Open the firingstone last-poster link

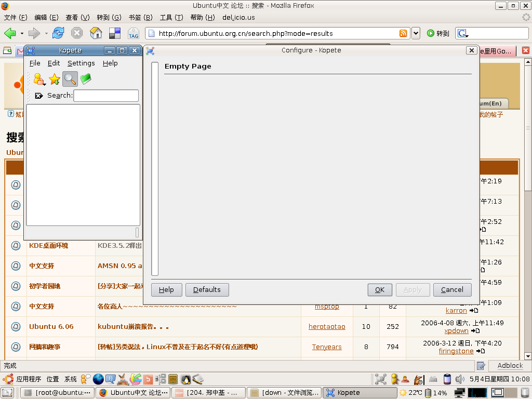coord(456,351)
